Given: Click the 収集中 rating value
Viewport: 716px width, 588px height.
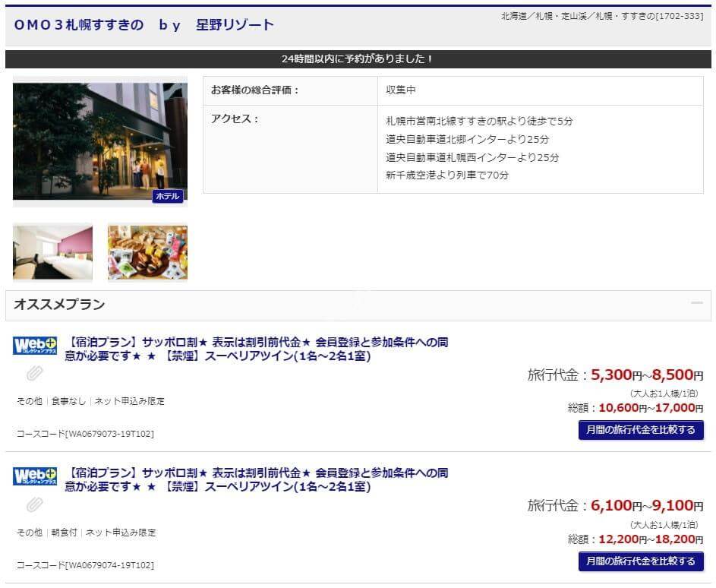Looking at the screenshot, I should [x=400, y=90].
